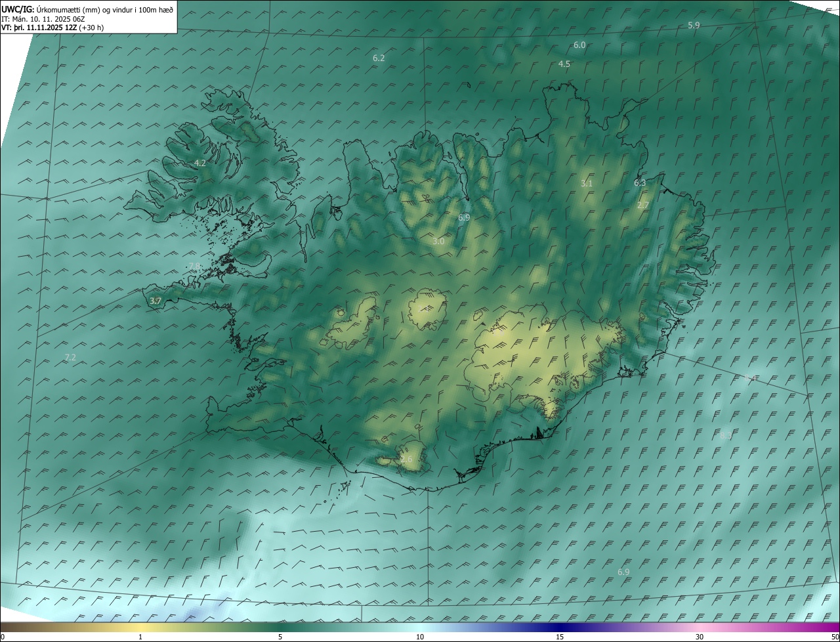Click the 6.3 value label
Screen dimensions: 840x642
click(640, 182)
